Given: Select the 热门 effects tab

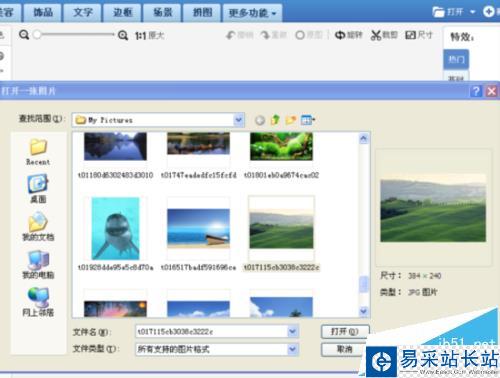Looking at the screenshot, I should coord(456,59).
